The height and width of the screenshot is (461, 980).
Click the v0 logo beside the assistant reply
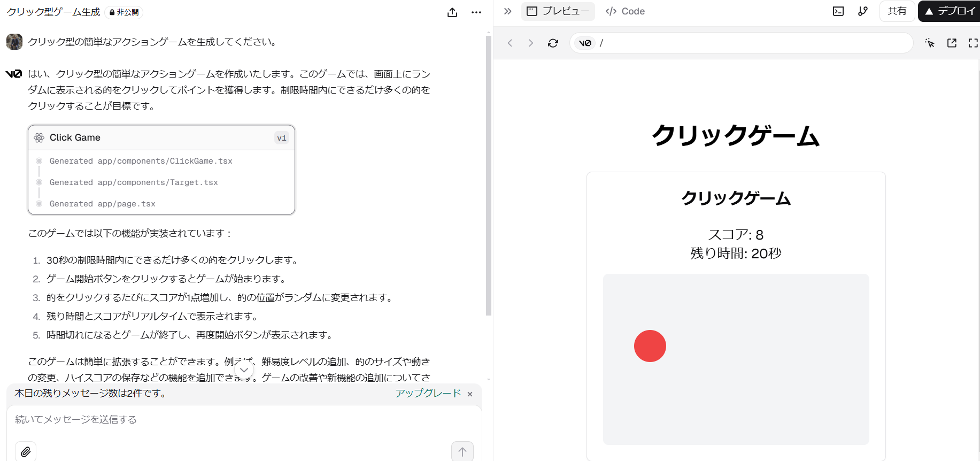tap(14, 74)
